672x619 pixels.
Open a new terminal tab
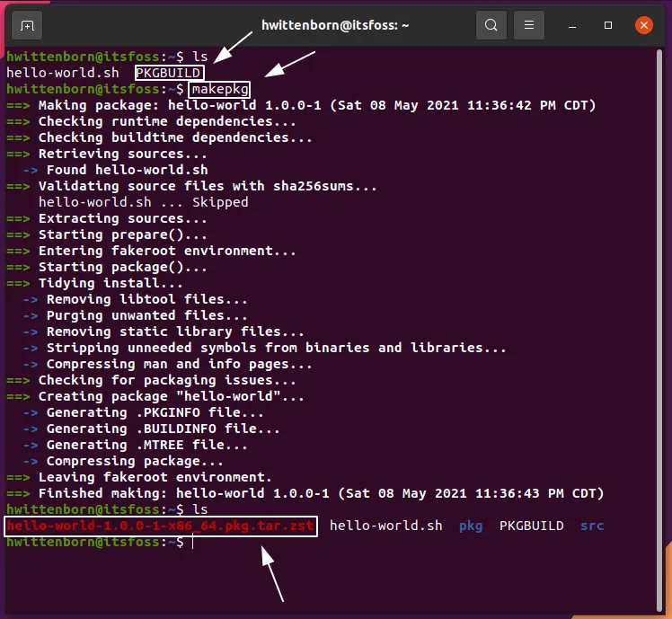(28, 25)
